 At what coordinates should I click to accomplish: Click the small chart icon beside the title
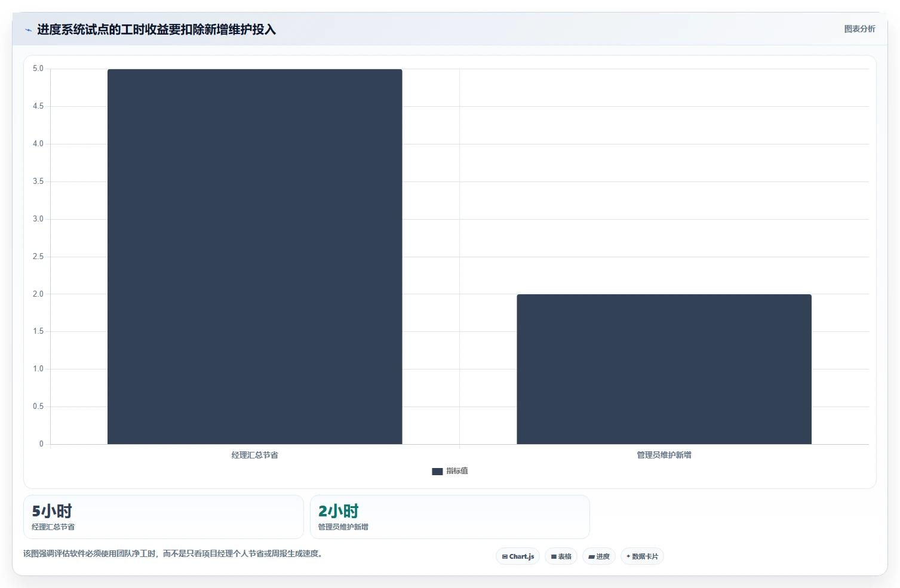(x=28, y=30)
